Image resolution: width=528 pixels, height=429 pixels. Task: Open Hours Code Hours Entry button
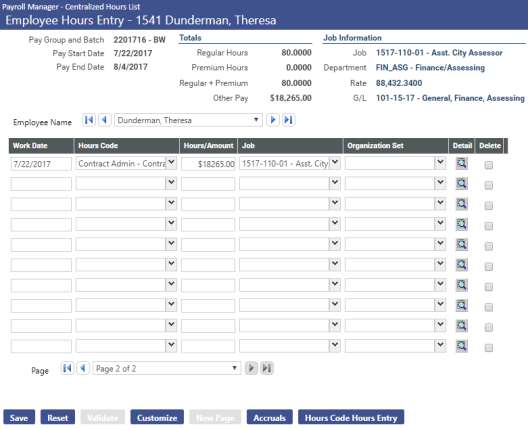click(351, 418)
